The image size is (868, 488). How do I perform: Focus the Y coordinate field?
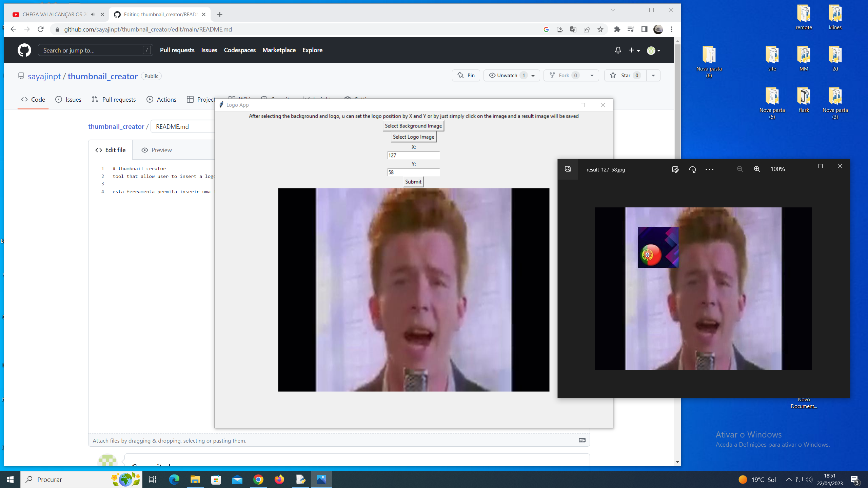tap(413, 172)
